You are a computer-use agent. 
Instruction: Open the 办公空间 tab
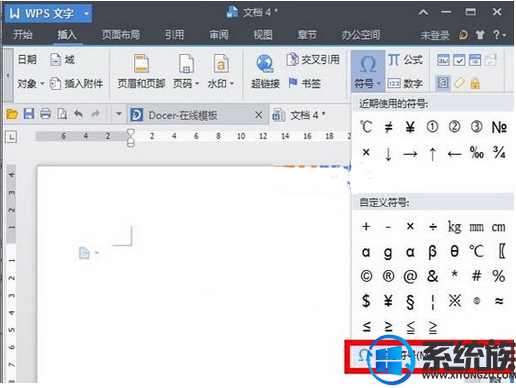click(361, 35)
